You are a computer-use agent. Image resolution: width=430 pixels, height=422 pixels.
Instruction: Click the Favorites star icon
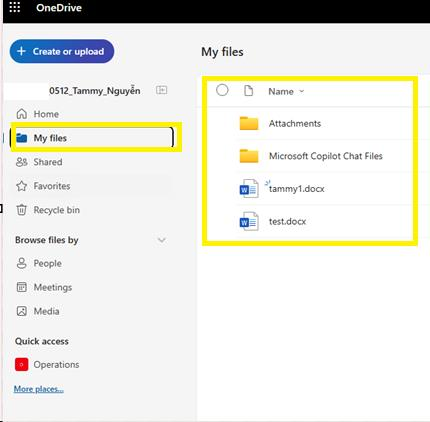click(x=22, y=186)
